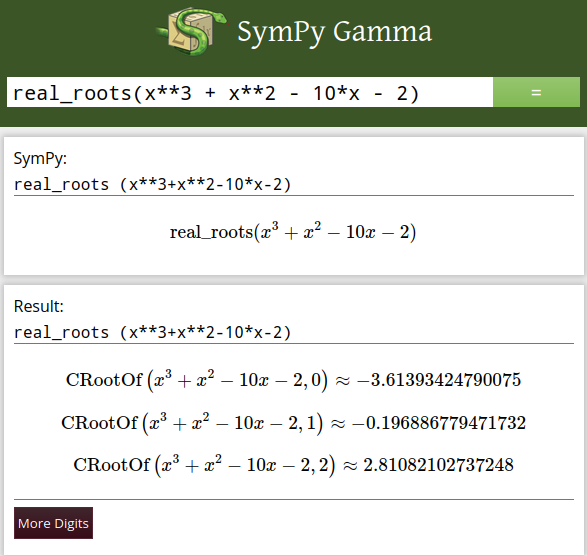Screen dimensions: 587x556
Task: Click the root value -0.196886779471732
Action: pos(439,423)
